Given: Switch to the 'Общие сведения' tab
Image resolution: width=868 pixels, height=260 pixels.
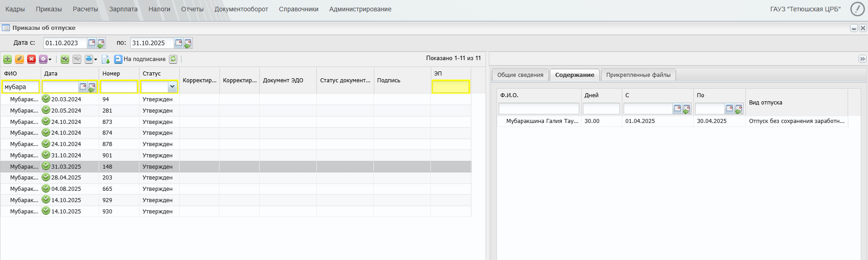Looking at the screenshot, I should tap(520, 75).
